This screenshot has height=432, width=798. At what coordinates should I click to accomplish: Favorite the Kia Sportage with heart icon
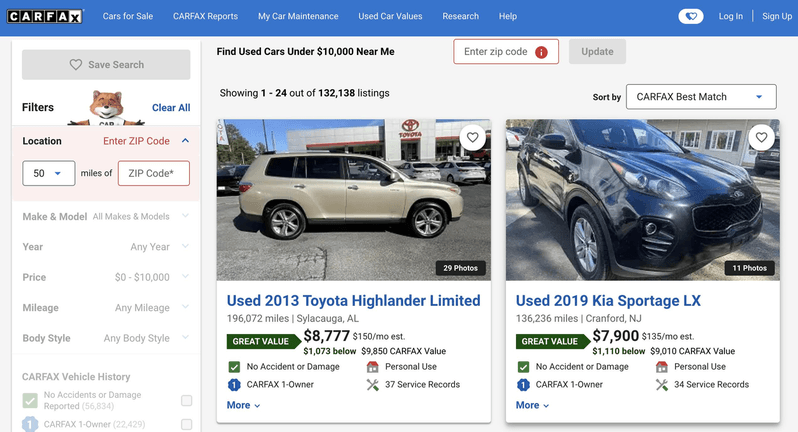[x=761, y=138]
